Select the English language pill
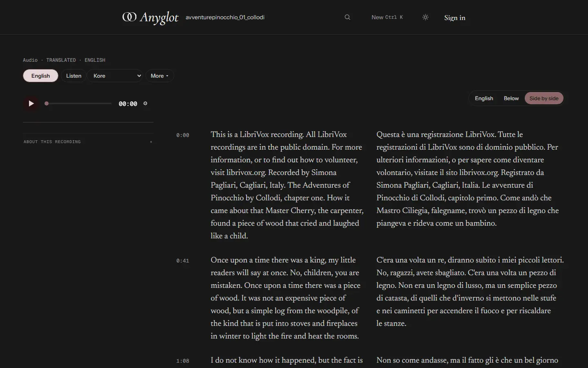Viewport: 588px width, 368px height. click(40, 76)
